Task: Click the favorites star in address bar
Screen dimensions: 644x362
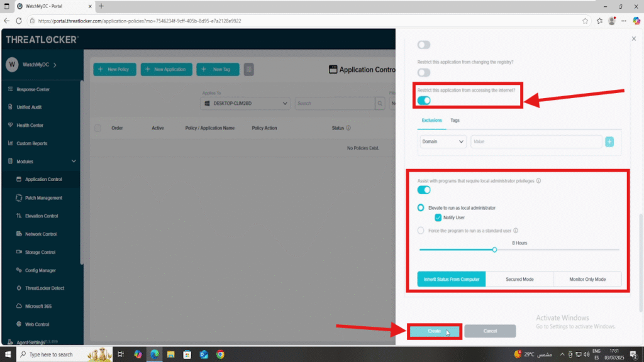Action: pyautogui.click(x=586, y=21)
